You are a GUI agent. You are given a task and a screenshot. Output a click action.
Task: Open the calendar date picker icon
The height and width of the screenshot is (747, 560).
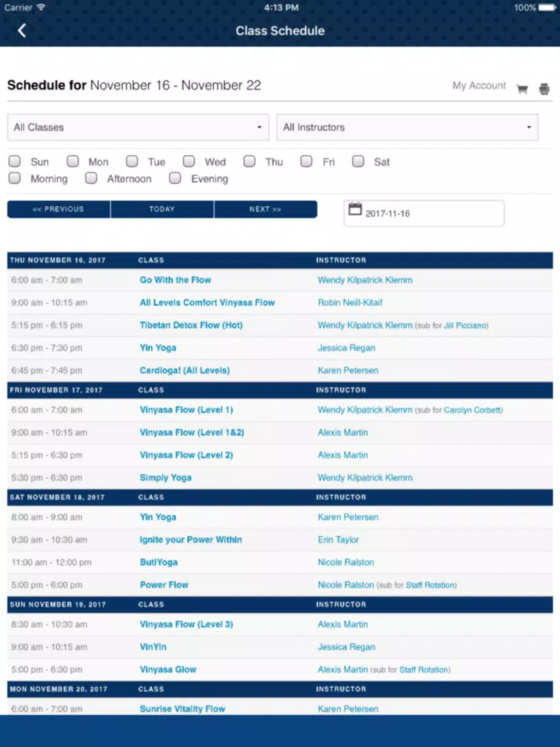point(355,209)
